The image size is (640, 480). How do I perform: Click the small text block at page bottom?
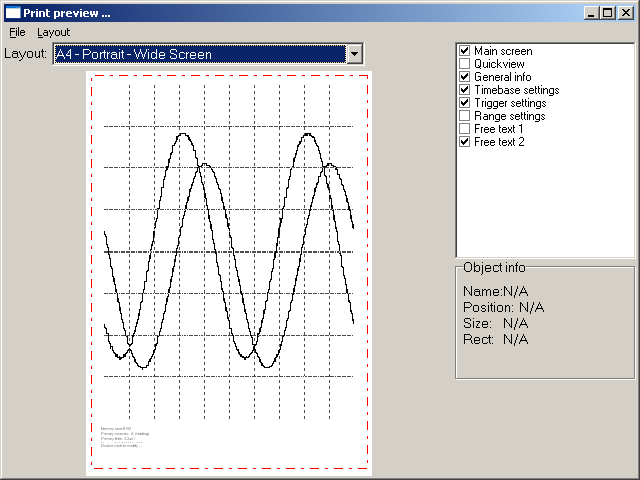click(121, 436)
